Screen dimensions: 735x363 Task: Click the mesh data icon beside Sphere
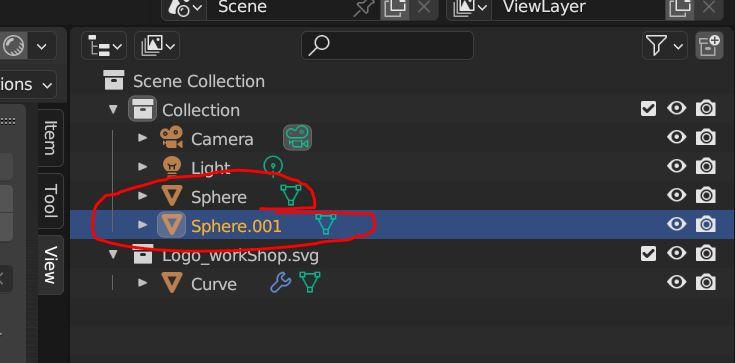pos(291,195)
